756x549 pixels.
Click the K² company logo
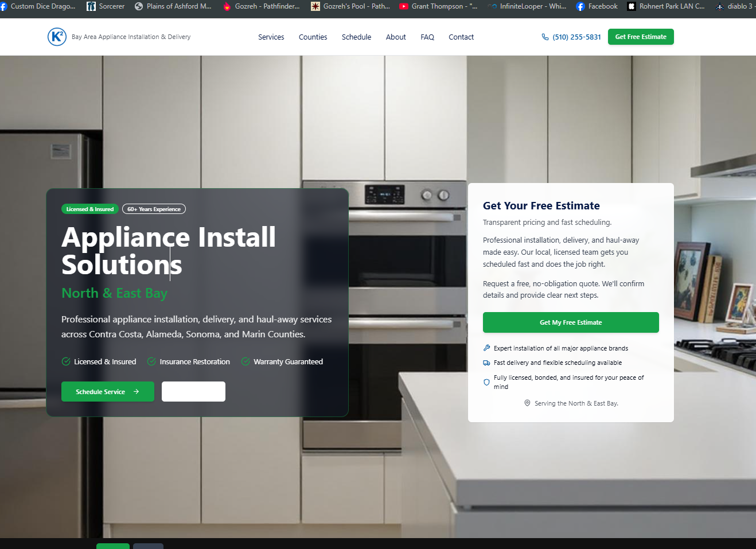tap(57, 37)
